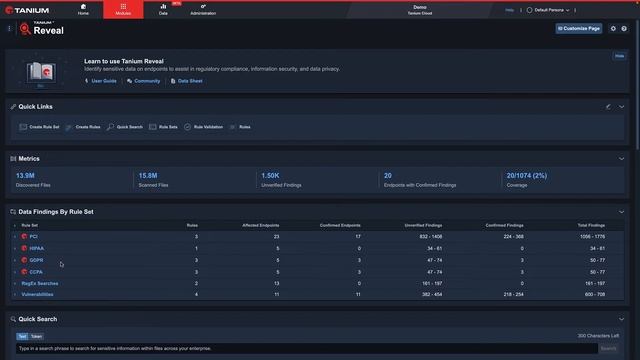Expand the GDPR rule set row
Screen dimensions: 640x360
point(15,260)
